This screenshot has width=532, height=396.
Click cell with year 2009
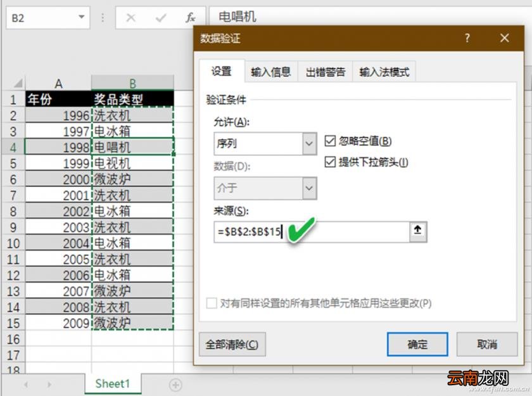58,323
